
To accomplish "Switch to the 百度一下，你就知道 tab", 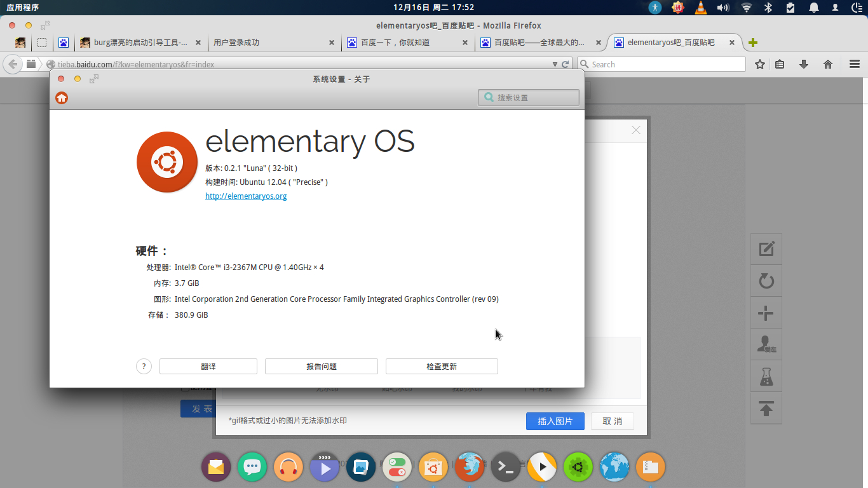I will tap(407, 43).
